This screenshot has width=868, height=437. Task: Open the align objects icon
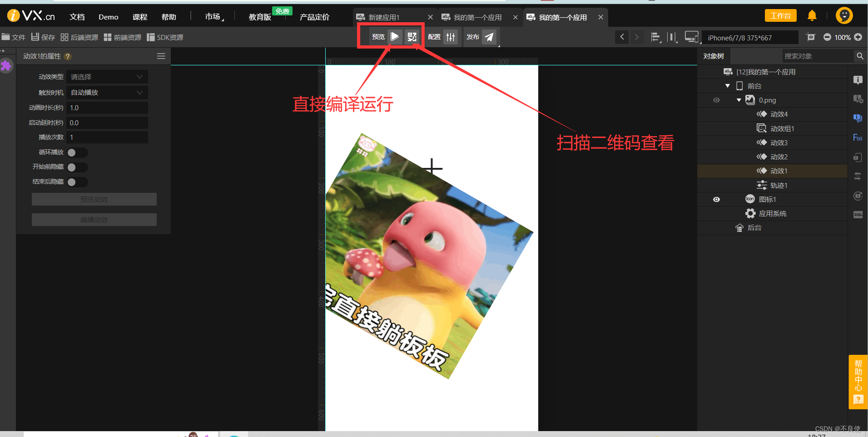(655, 37)
